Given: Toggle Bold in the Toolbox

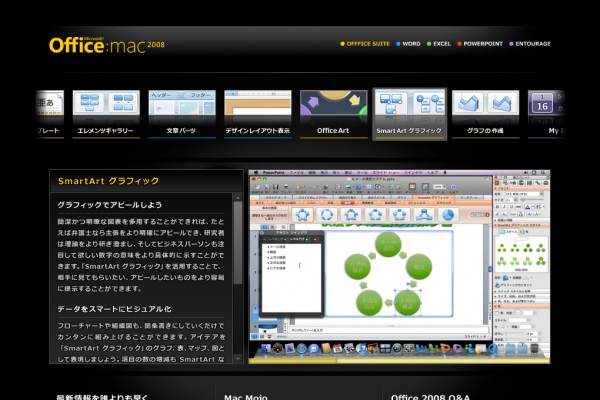Looking at the screenshot, I should [498, 207].
